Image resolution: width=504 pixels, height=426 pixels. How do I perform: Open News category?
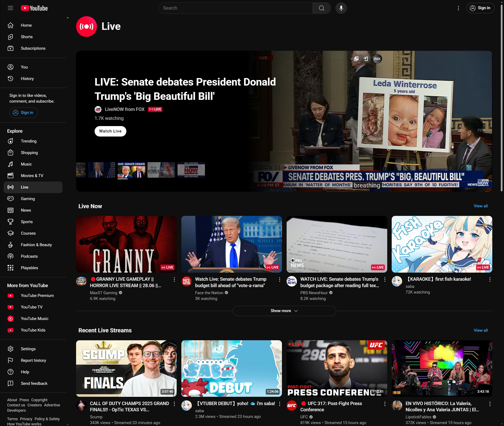pos(33,210)
